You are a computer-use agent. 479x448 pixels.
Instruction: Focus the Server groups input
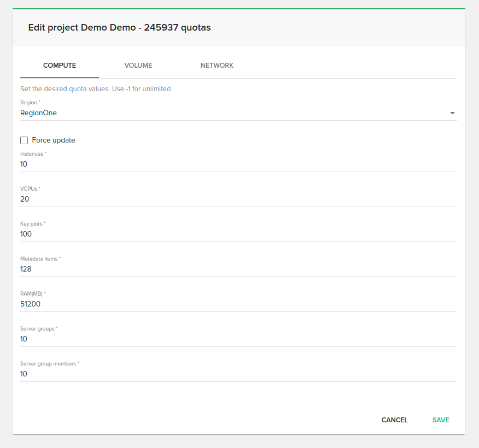tap(238, 339)
